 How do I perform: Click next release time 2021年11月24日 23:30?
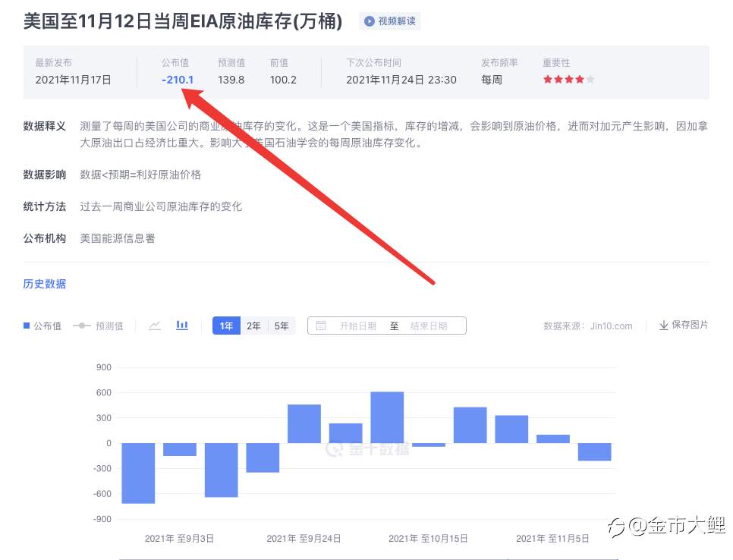tap(401, 80)
